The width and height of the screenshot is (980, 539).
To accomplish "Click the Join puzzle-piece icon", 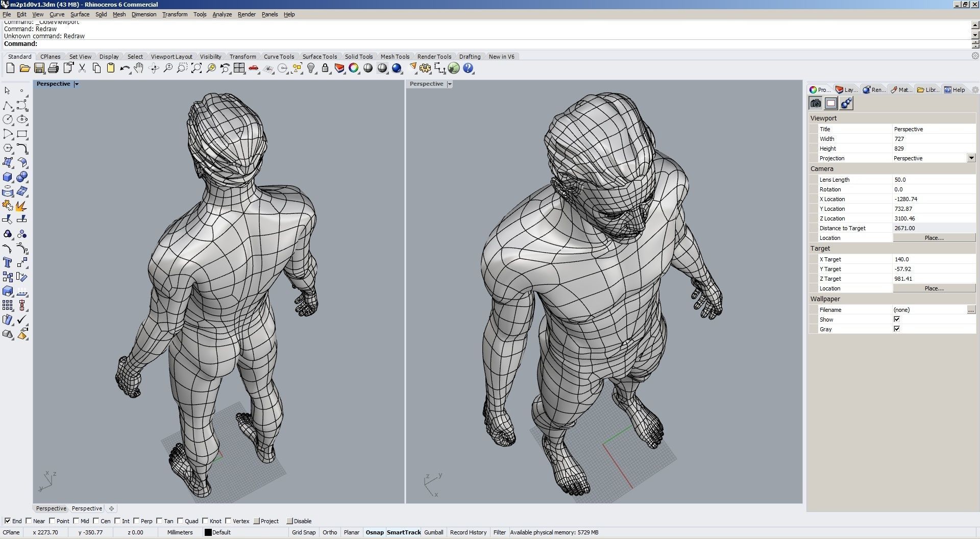I will click(8, 205).
